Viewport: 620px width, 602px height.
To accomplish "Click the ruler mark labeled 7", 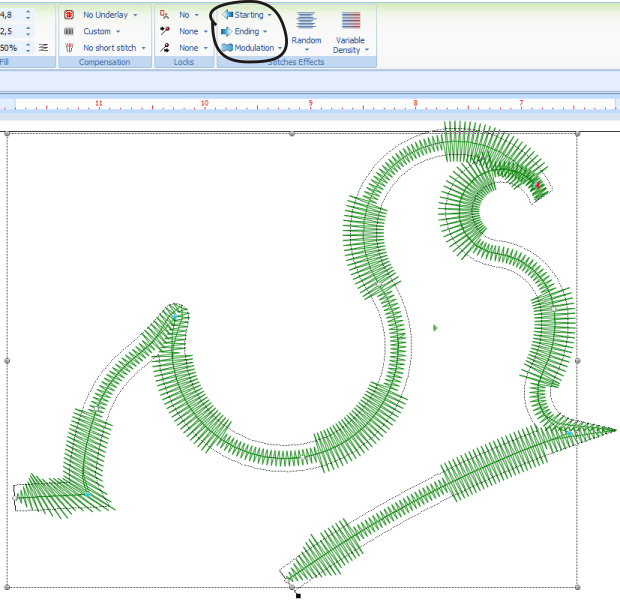I will click(521, 103).
